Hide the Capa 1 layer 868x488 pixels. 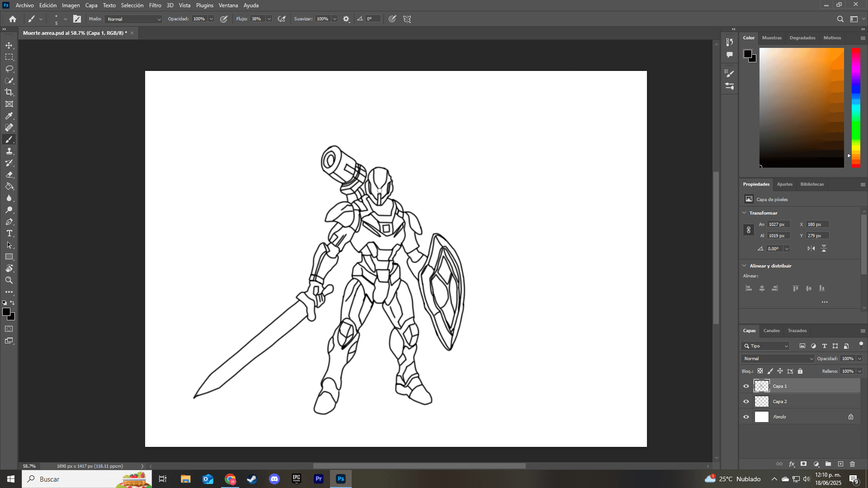point(746,386)
